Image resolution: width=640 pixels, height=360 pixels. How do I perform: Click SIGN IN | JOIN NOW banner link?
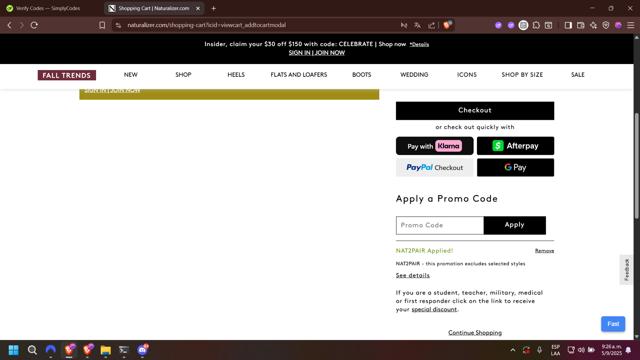point(317,53)
